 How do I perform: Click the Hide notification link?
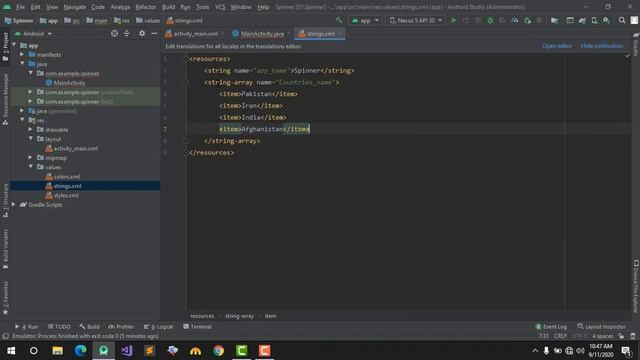[602, 46]
